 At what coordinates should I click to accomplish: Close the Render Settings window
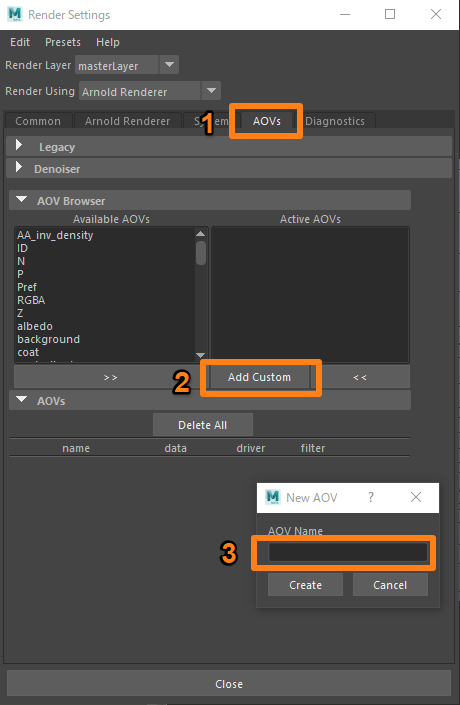436,14
